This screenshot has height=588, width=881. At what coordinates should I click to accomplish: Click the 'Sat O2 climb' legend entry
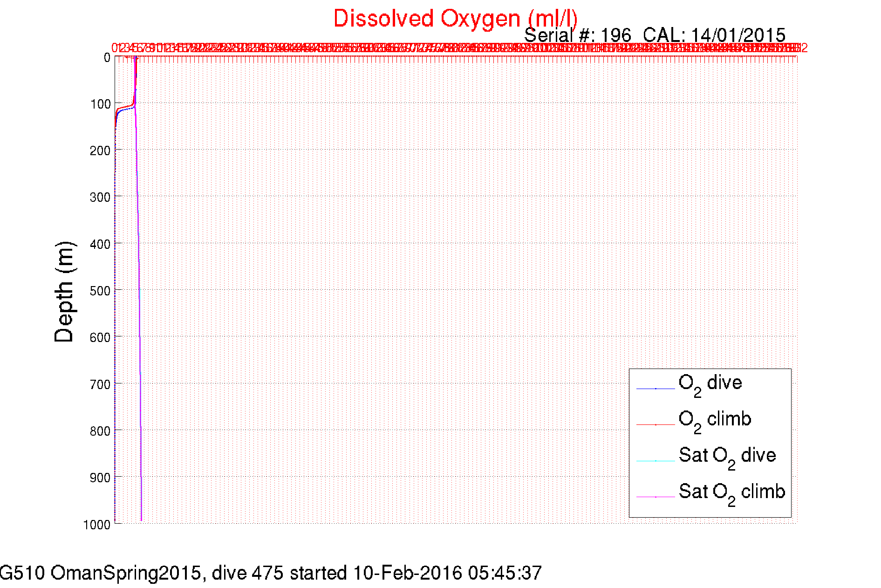pyautogui.click(x=732, y=494)
